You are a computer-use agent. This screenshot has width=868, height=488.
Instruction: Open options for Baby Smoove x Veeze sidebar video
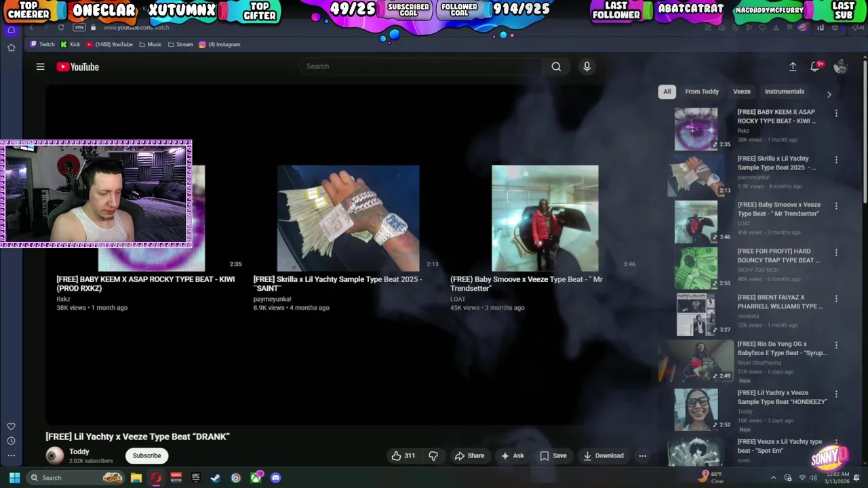tap(836, 206)
